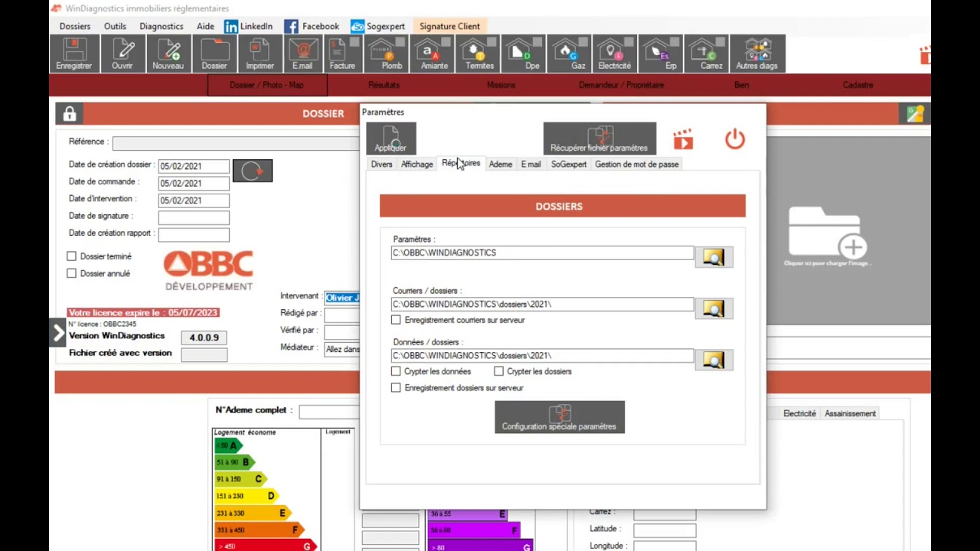Select the Carrez diagnostic icon
980x551 pixels.
tap(705, 54)
